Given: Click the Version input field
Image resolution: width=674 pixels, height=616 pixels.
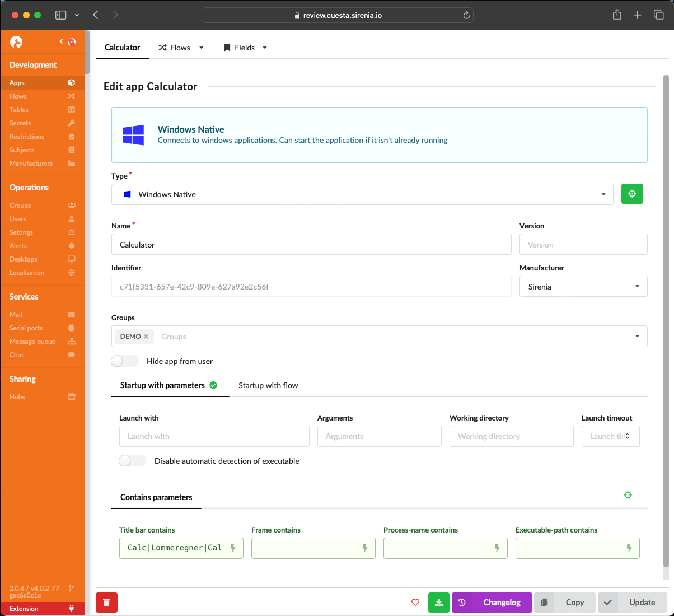Looking at the screenshot, I should (583, 244).
